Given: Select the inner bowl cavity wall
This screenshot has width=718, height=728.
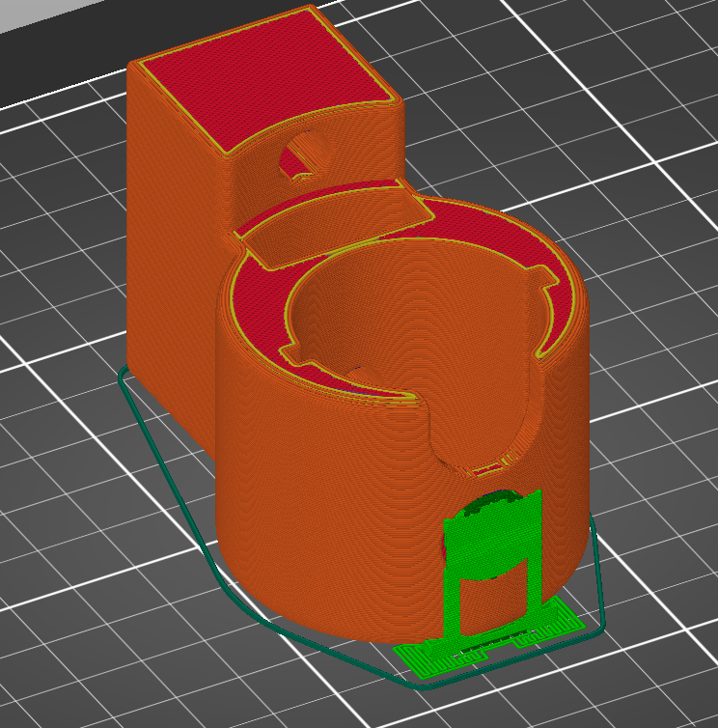Looking at the screenshot, I should [x=405, y=319].
